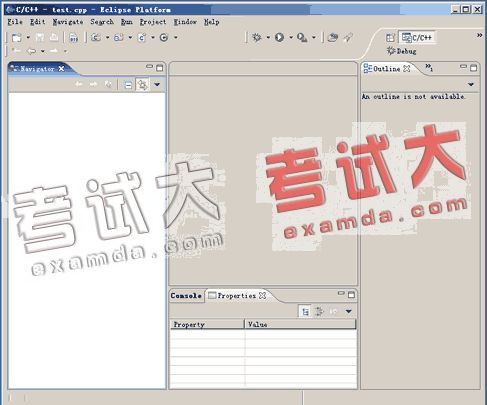This screenshot has width=487, height=405.
Task: Toggle Show Advanced Properties button
Action: (319, 311)
